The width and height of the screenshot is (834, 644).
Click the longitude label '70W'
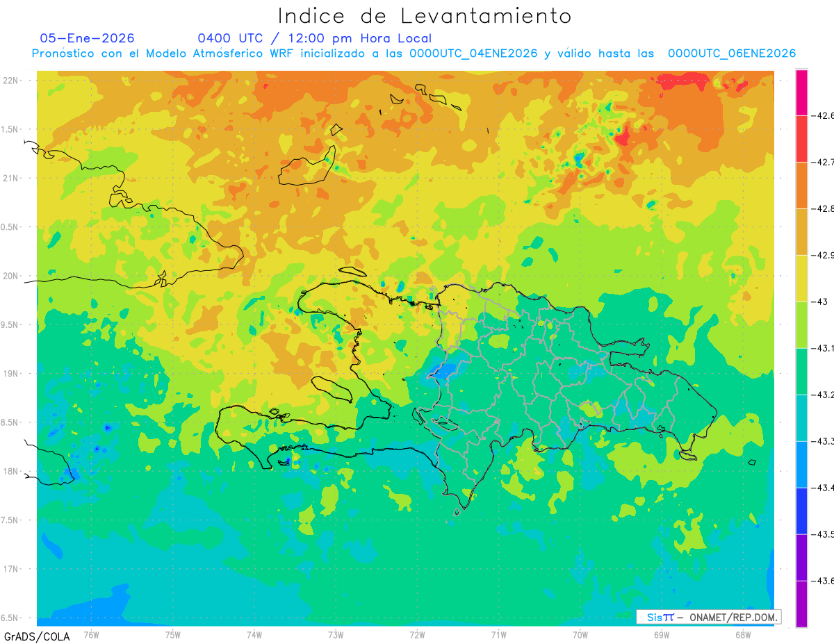pos(580,635)
